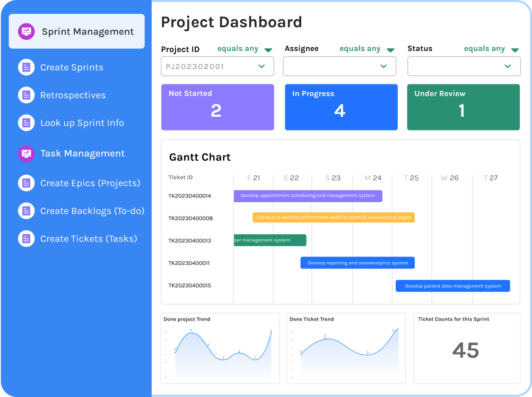Image resolution: width=532 pixels, height=397 pixels.
Task: Click the Task Management monitor icon
Action: tap(26, 153)
